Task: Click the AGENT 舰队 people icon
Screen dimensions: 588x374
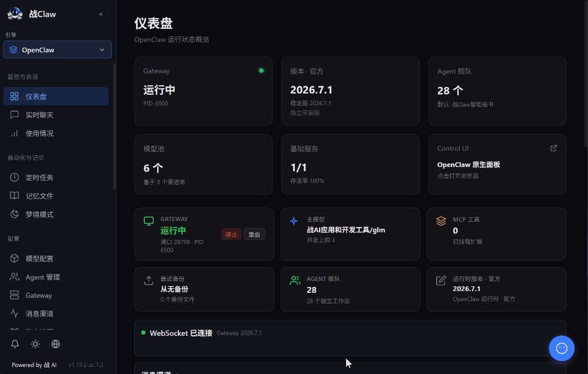Action: click(x=295, y=280)
